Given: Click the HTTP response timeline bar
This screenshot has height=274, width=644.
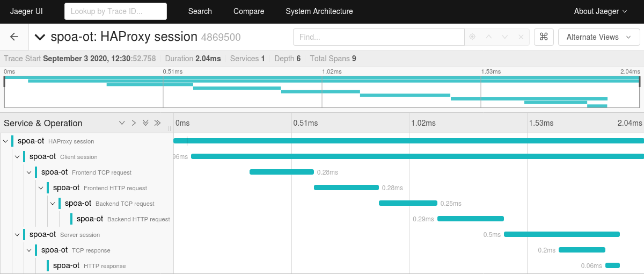Looking at the screenshot, I should coord(612,265).
